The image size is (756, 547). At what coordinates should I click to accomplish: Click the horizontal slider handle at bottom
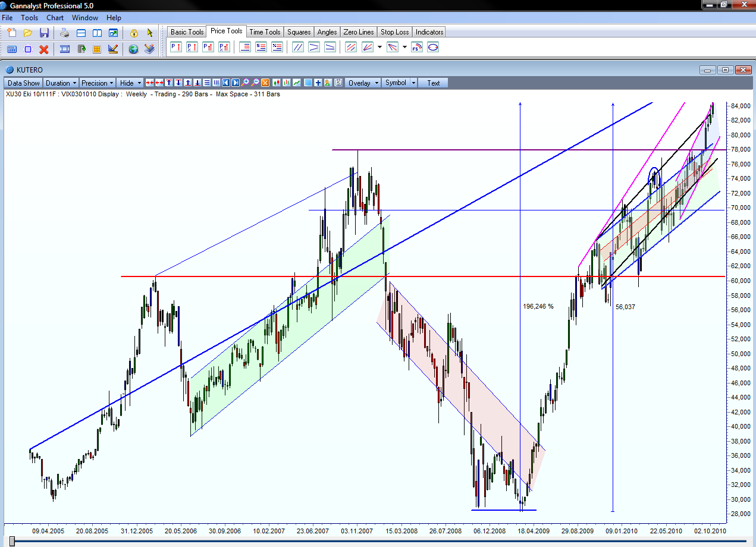pos(12,540)
